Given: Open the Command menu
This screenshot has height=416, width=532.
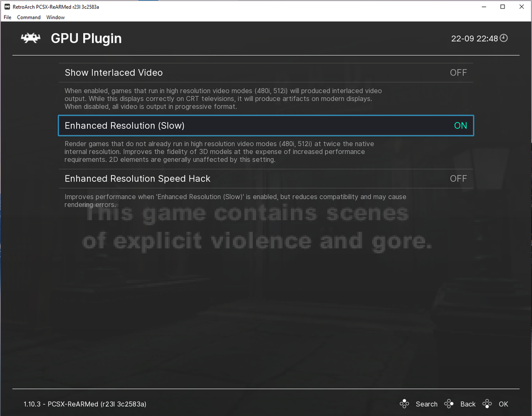Looking at the screenshot, I should click(29, 17).
